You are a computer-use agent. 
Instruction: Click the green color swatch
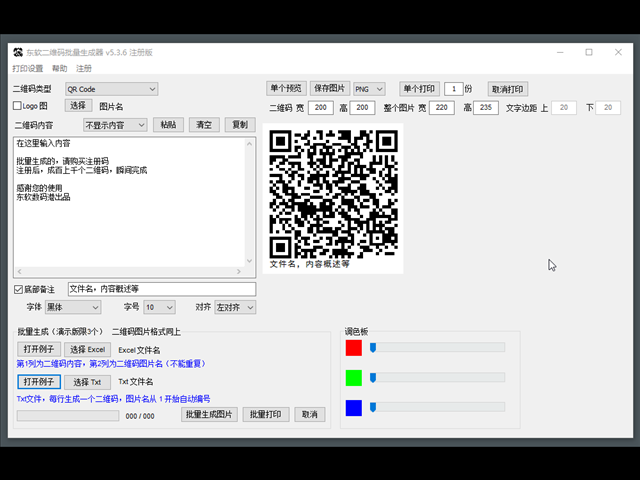coord(353,378)
